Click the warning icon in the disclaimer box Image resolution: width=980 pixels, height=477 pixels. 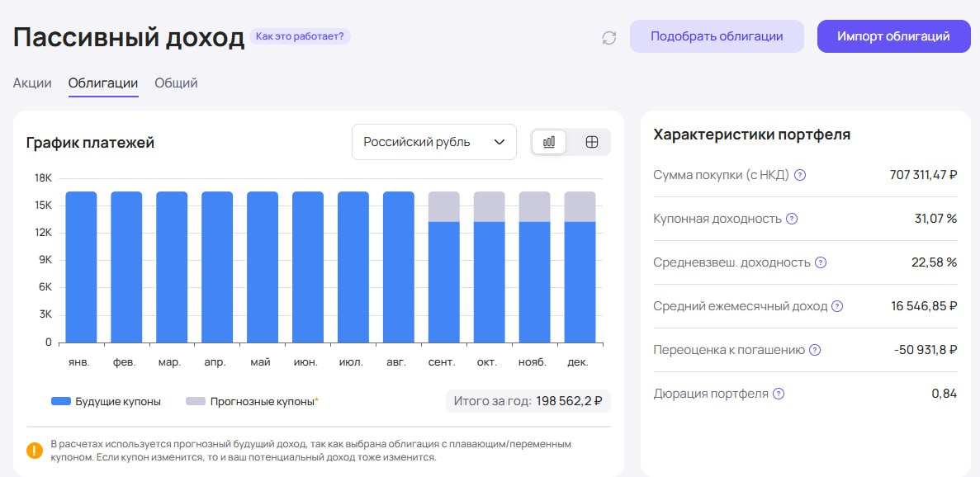[x=34, y=451]
